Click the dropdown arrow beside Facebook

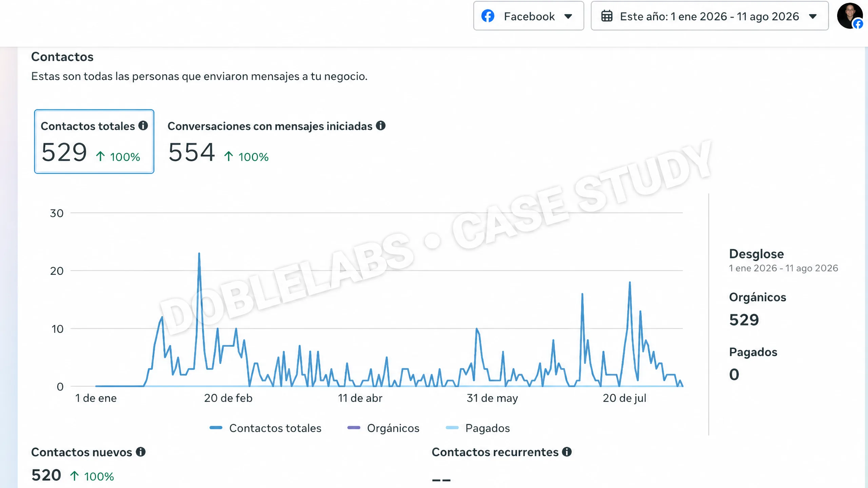click(x=568, y=16)
